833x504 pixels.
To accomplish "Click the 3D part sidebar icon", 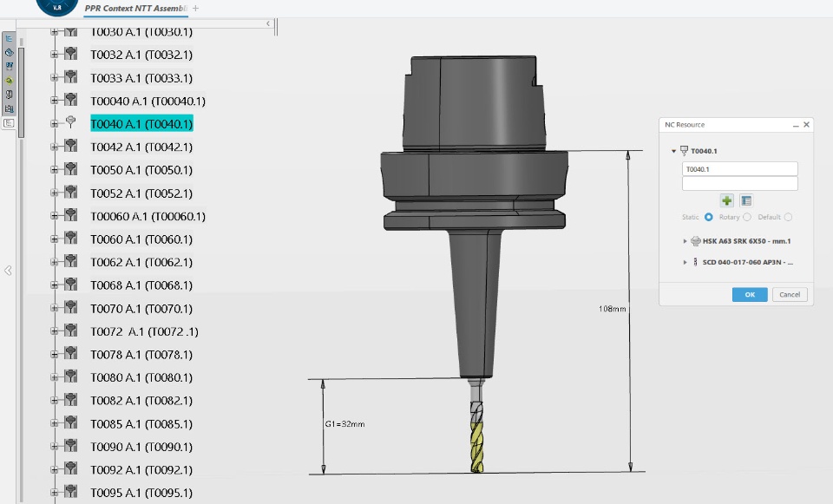I will click(9, 53).
